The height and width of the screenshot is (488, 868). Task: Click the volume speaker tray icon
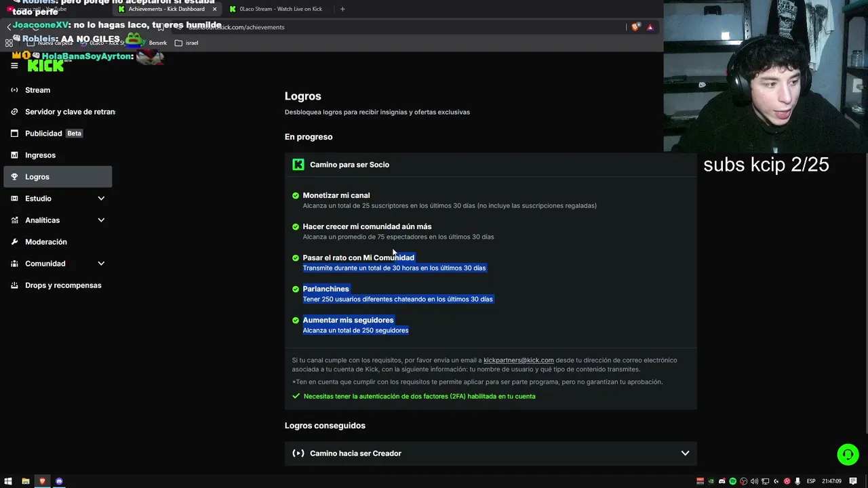(x=754, y=481)
